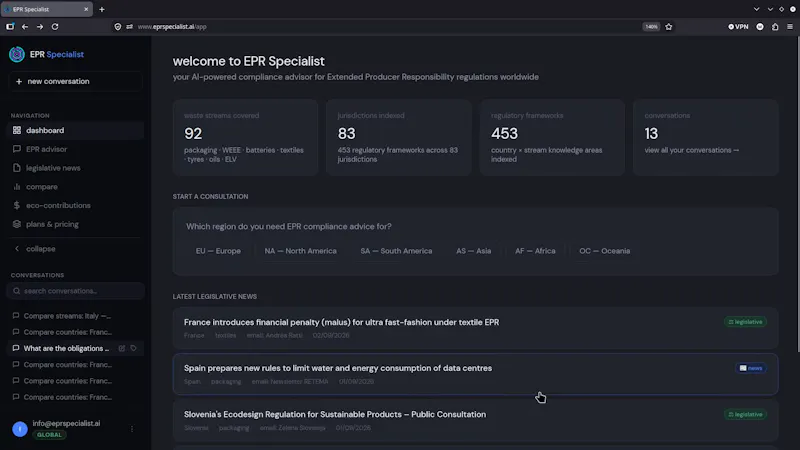Image resolution: width=800 pixels, height=450 pixels.
Task: Open a new browser tab
Action: pos(102,9)
